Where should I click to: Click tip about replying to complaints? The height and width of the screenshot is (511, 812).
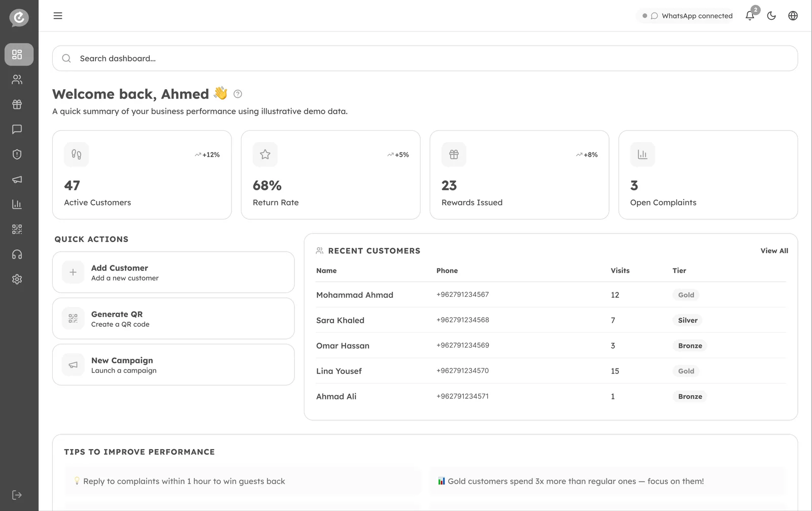[243, 481]
